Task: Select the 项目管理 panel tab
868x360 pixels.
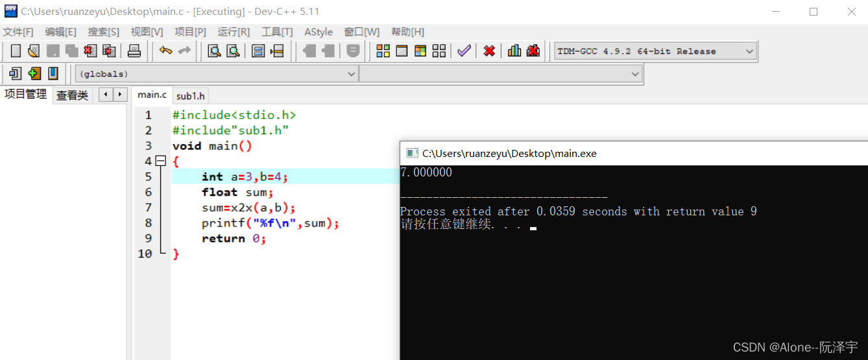Action: pyautogui.click(x=26, y=94)
